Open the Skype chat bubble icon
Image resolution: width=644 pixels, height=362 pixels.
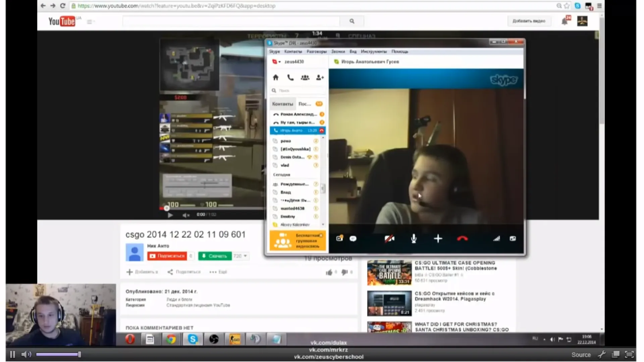[353, 239]
